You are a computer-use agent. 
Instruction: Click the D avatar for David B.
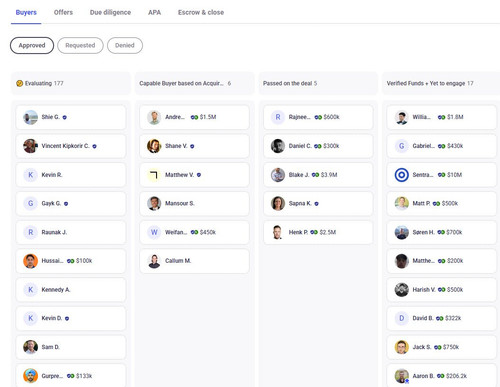click(402, 318)
